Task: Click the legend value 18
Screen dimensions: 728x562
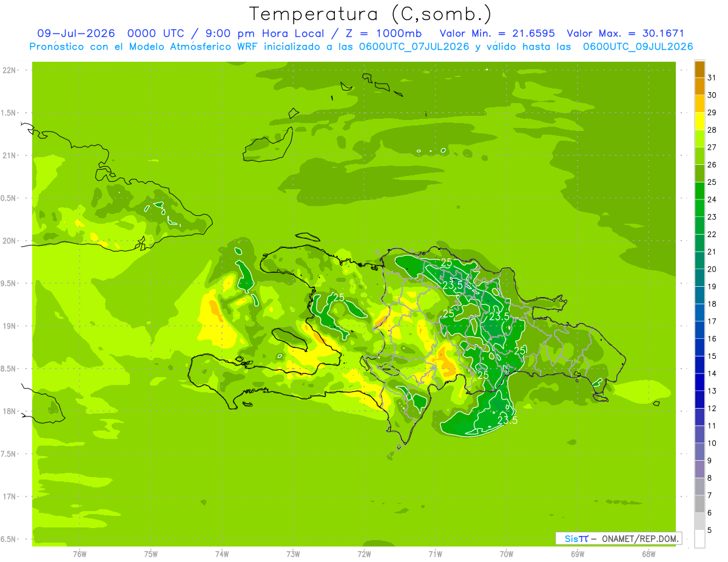Action: [712, 304]
